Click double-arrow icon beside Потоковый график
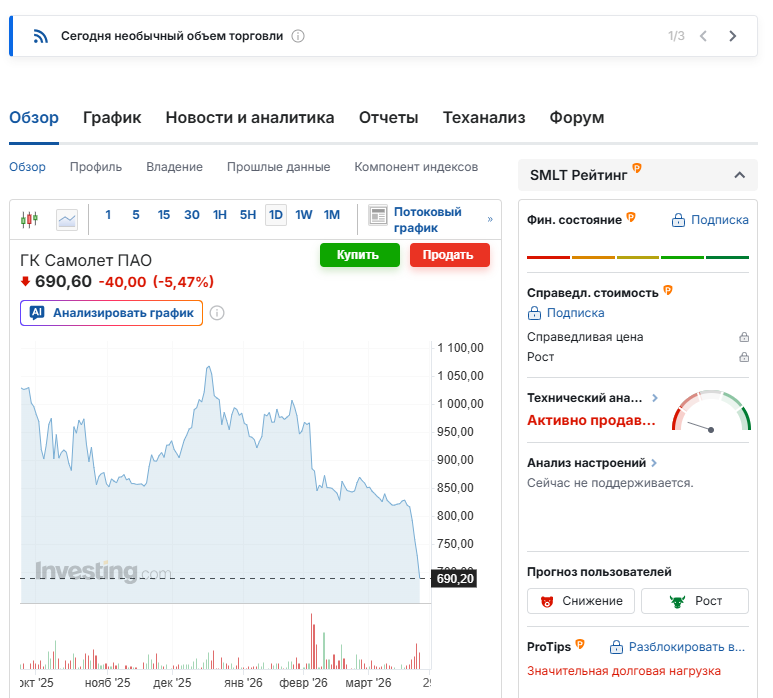This screenshot has width=773, height=698. pos(490,219)
